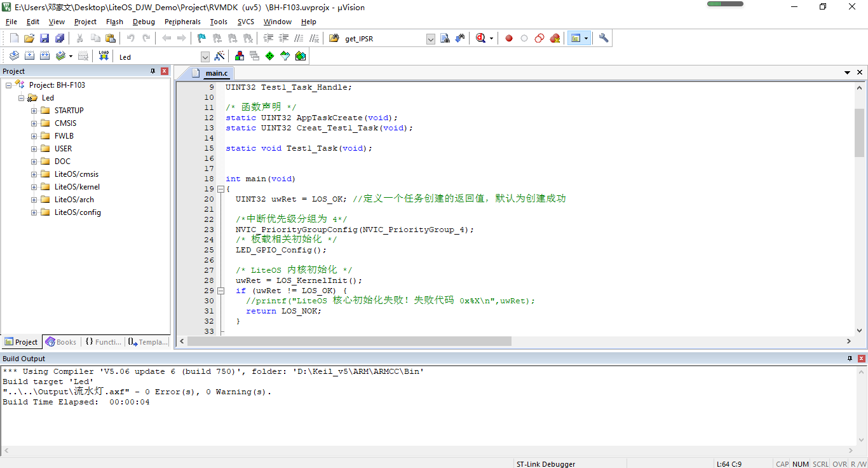Indent selected lines toolbar icon
868x468 pixels.
pos(269,38)
